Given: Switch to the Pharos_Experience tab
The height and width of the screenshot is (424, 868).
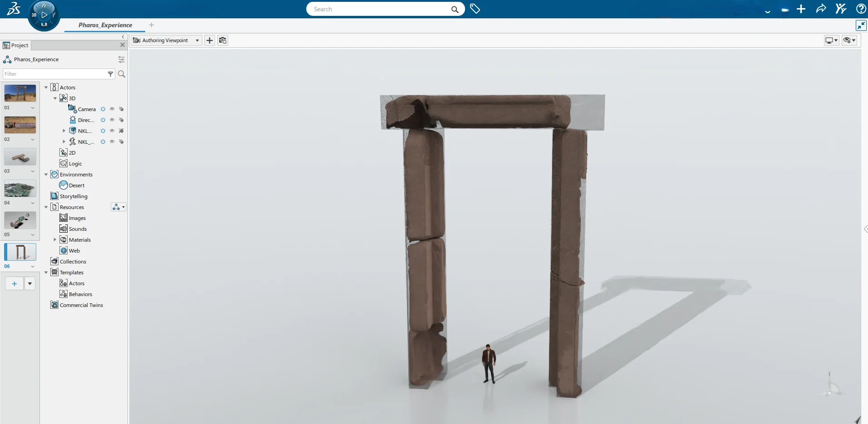Looking at the screenshot, I should pyautogui.click(x=104, y=25).
